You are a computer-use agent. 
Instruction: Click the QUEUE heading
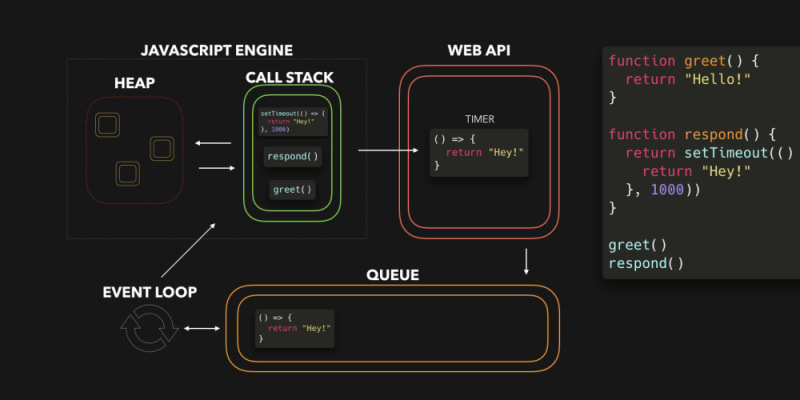click(x=392, y=274)
